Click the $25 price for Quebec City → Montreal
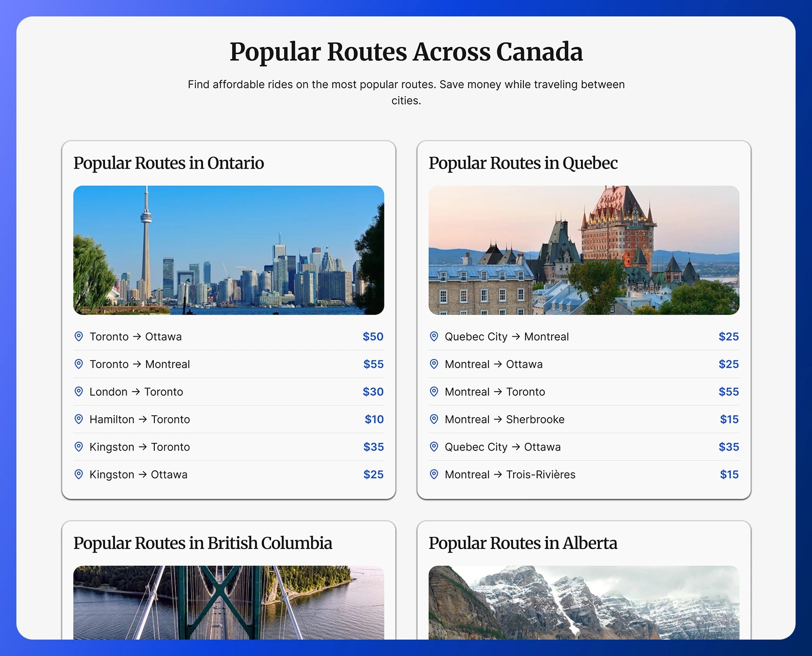The image size is (812, 656). pyautogui.click(x=728, y=337)
